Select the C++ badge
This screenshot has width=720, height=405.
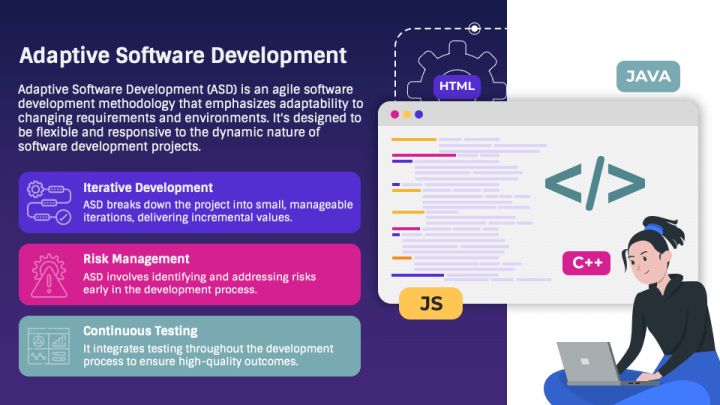point(586,263)
